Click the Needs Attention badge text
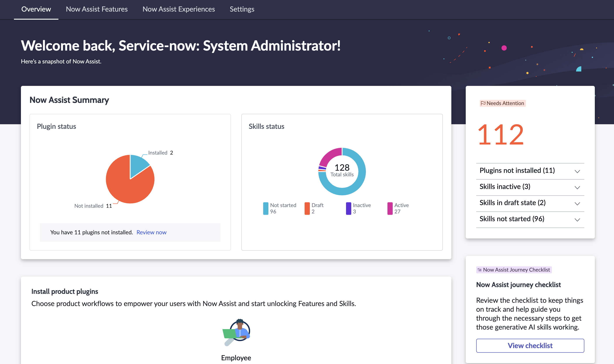614x364 pixels. click(x=505, y=103)
